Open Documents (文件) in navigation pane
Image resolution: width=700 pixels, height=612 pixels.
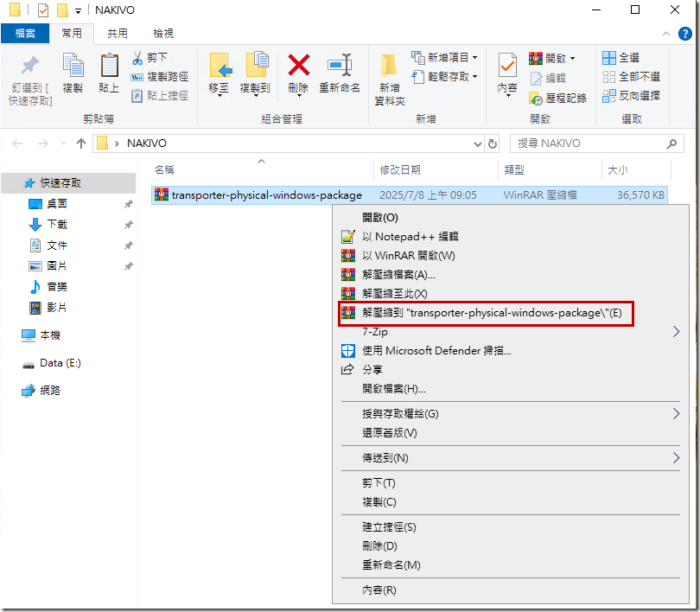(57, 245)
